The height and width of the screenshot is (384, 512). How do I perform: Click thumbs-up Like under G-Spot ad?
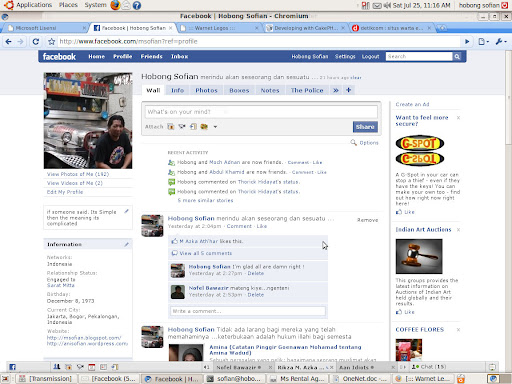pyautogui.click(x=405, y=212)
